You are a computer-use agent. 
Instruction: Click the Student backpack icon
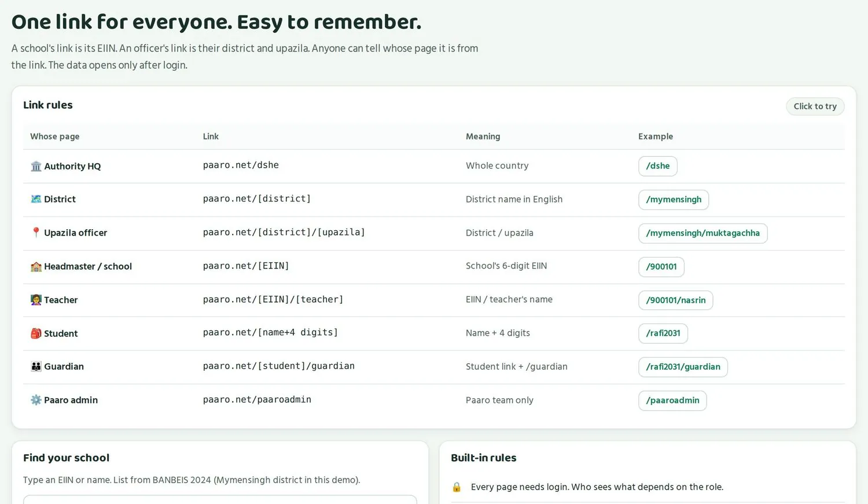(36, 333)
